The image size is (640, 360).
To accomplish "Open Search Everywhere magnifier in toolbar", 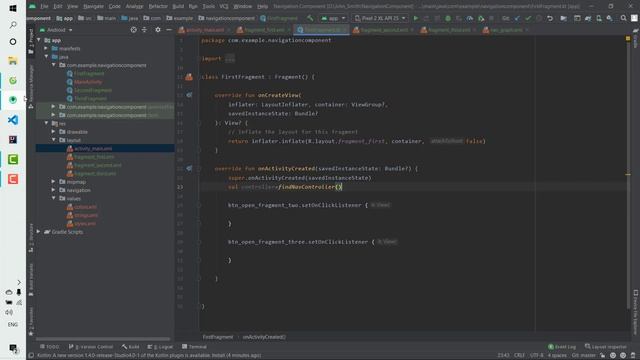I will [x=623, y=18].
